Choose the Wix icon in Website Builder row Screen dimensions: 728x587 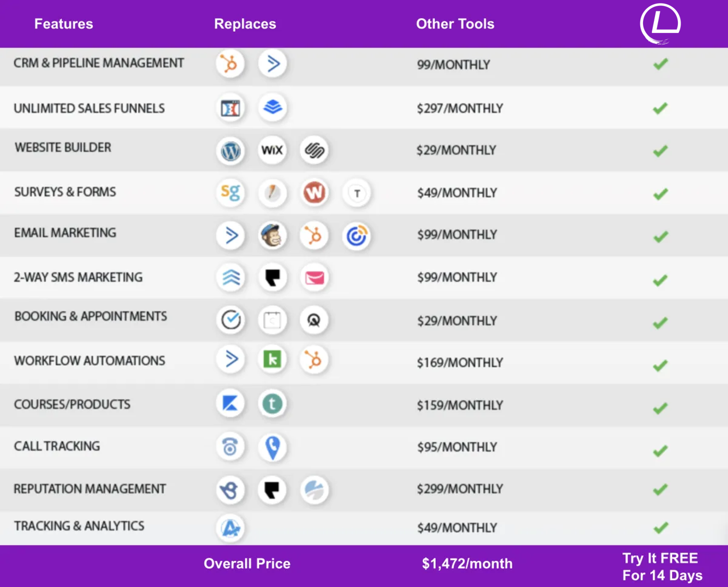coord(272,151)
